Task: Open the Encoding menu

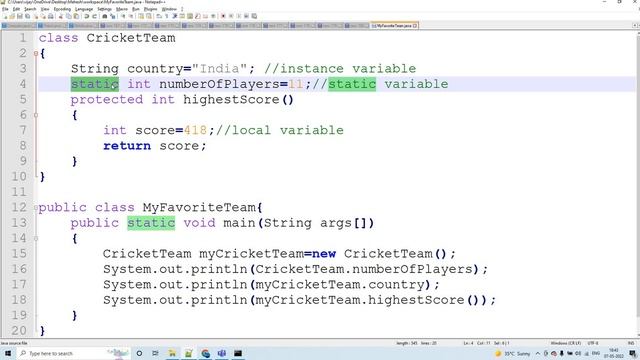Action: click(62, 9)
